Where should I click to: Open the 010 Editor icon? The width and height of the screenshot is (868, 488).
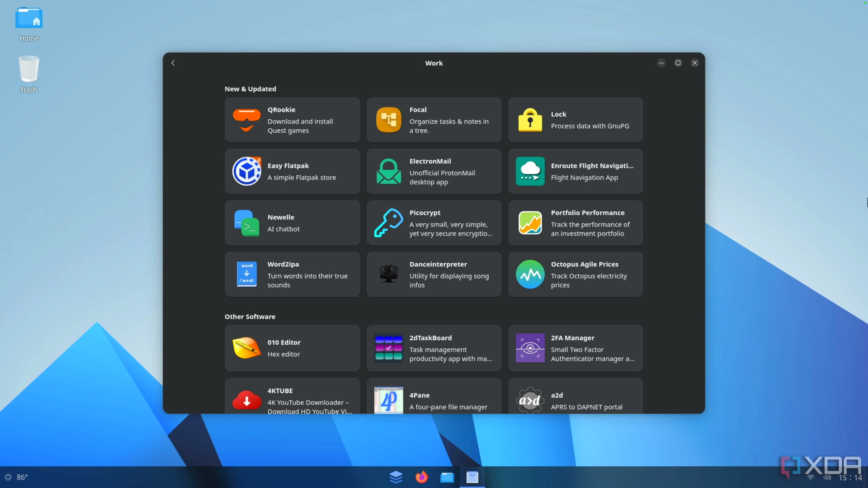point(247,348)
